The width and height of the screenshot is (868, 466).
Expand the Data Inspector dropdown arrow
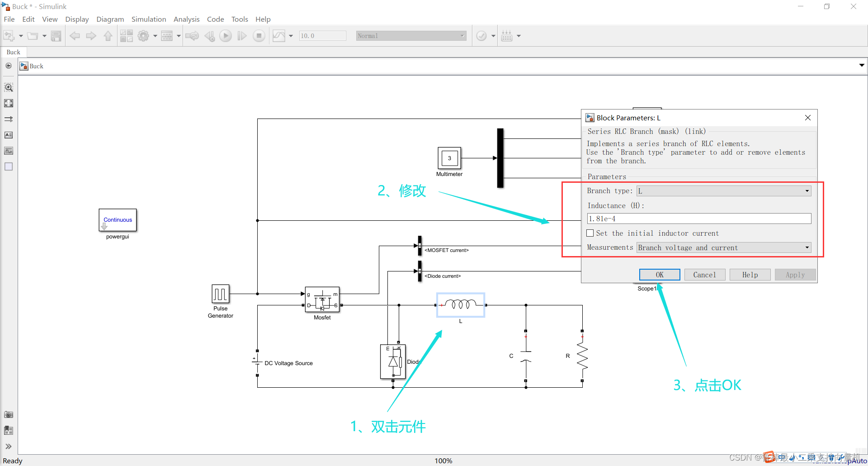291,36
